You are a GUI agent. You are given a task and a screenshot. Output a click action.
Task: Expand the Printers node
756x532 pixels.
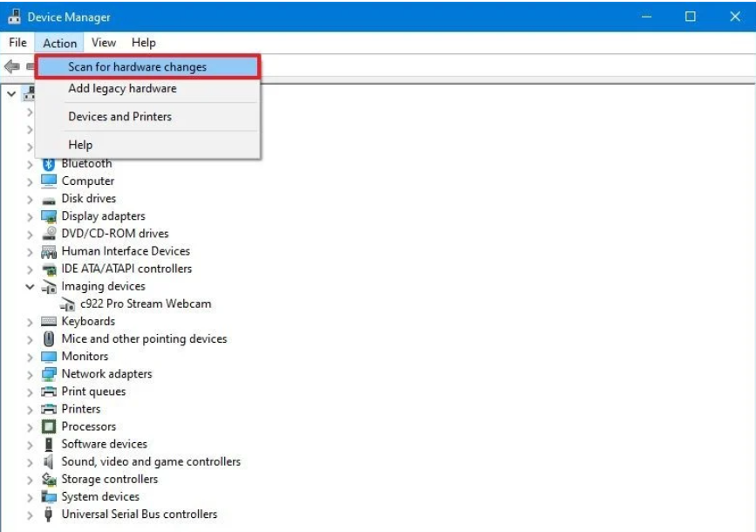30,411
